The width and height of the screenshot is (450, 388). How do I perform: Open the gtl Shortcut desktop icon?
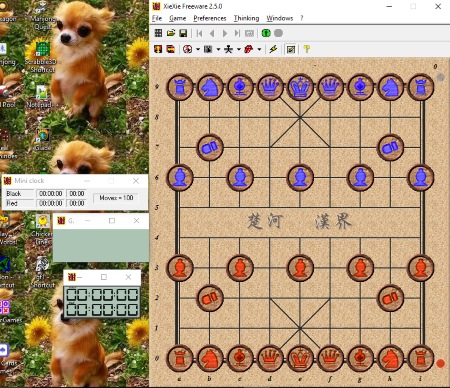tap(43, 272)
